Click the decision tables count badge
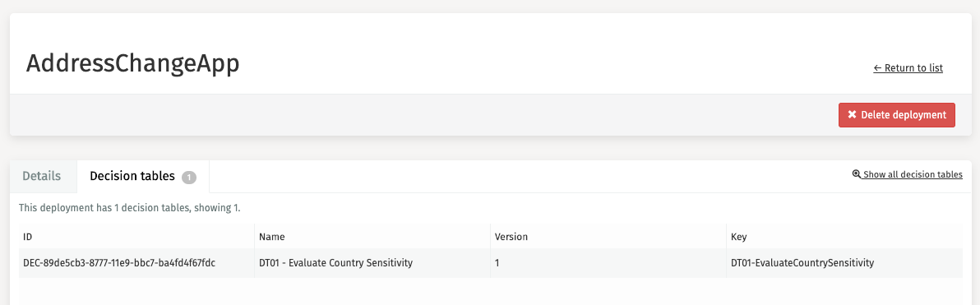 (189, 178)
